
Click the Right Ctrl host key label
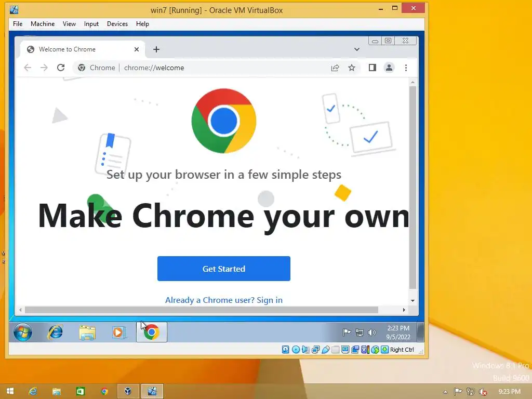pos(402,350)
